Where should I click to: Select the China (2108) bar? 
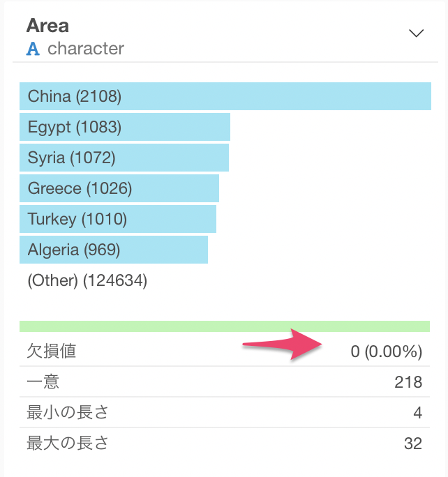pos(225,96)
